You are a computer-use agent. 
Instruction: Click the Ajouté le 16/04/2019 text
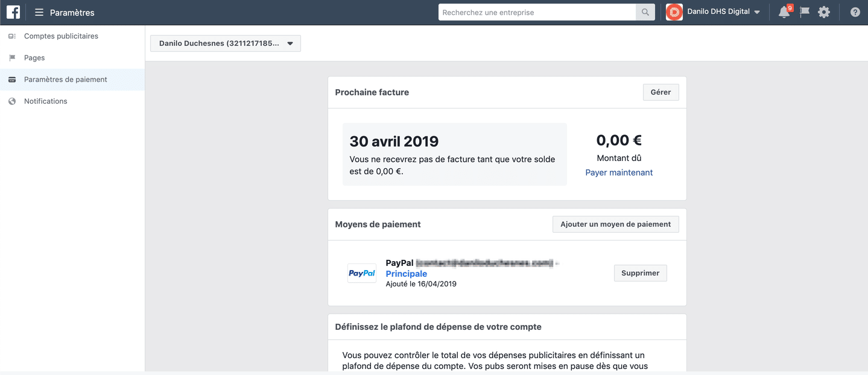pyautogui.click(x=421, y=284)
